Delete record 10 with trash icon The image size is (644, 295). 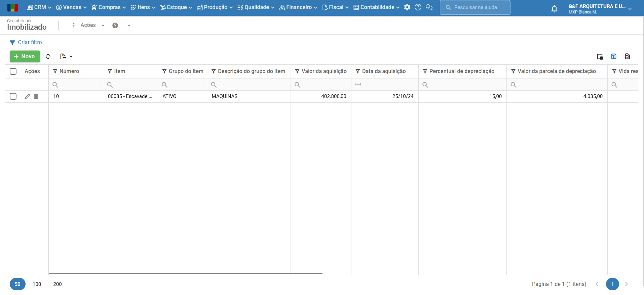click(x=36, y=96)
